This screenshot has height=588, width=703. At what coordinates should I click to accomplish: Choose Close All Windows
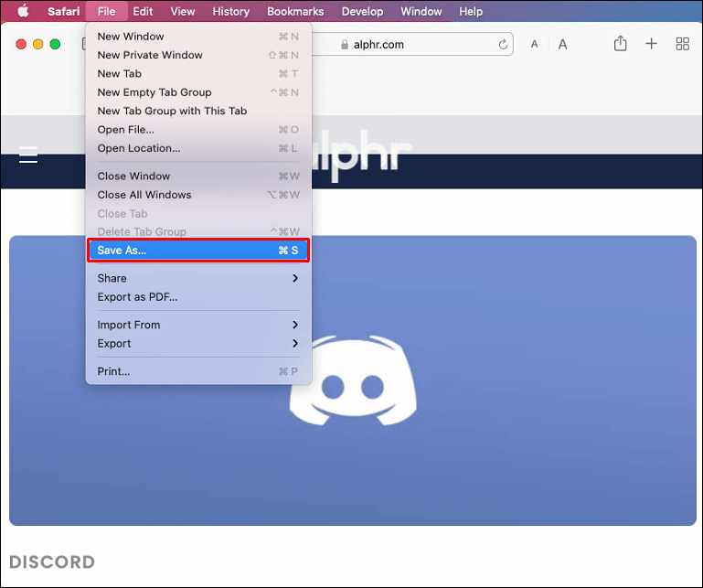(x=198, y=195)
